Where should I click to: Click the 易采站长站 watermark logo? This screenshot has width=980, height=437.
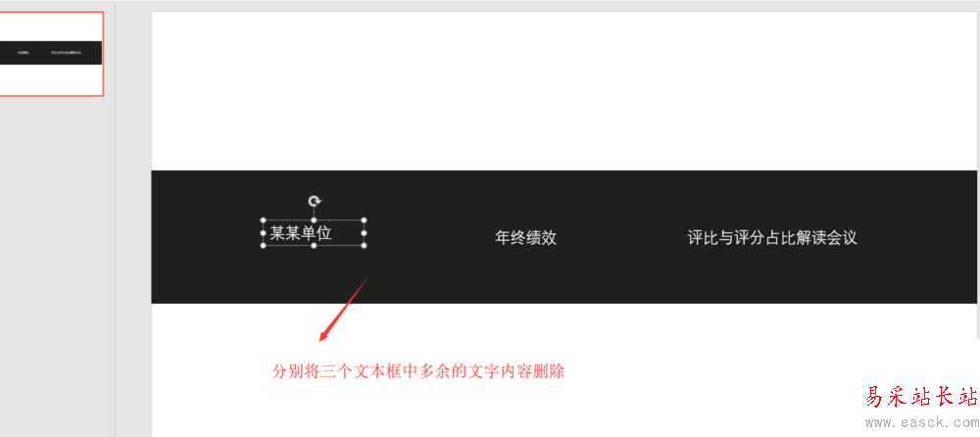pos(920,397)
